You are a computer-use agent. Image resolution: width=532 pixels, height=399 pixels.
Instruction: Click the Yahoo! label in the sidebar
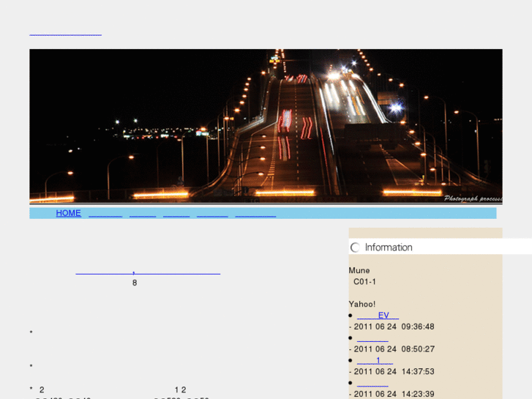361,304
